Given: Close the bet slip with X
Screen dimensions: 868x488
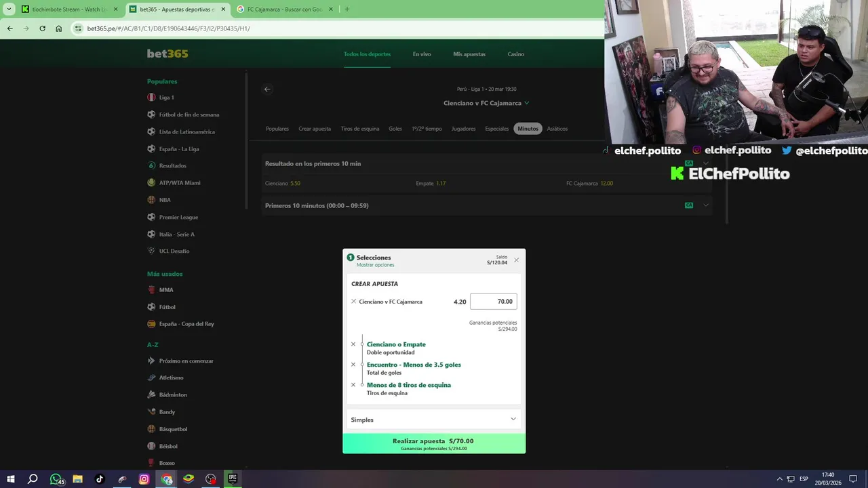Looking at the screenshot, I should [516, 260].
